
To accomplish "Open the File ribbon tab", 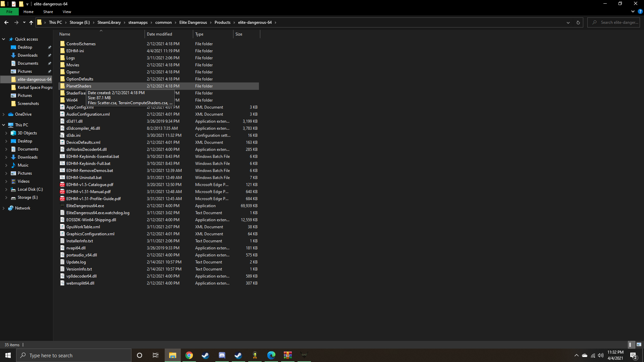I will pos(9,12).
